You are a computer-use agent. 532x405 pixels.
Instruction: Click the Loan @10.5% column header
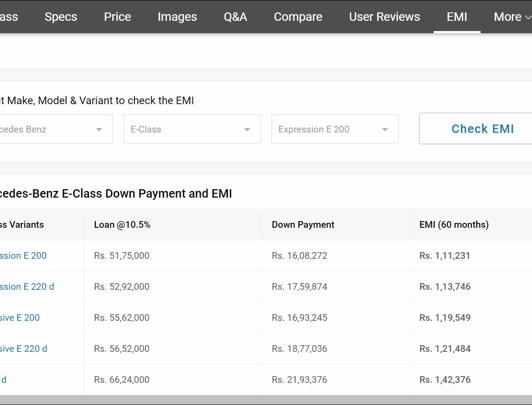pos(122,225)
